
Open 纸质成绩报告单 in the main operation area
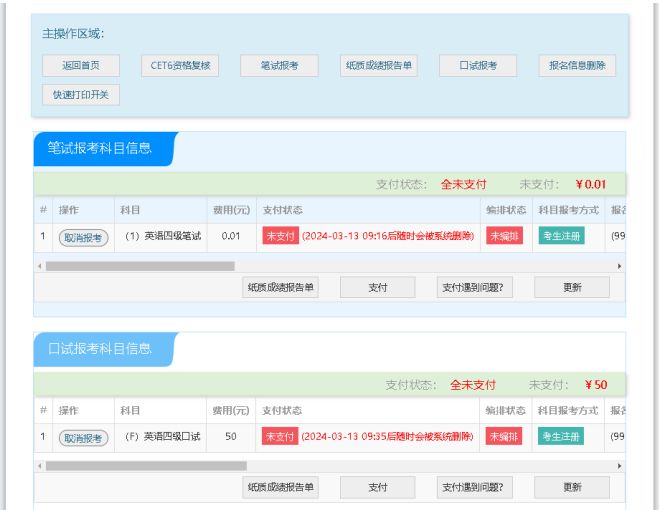tap(379, 66)
